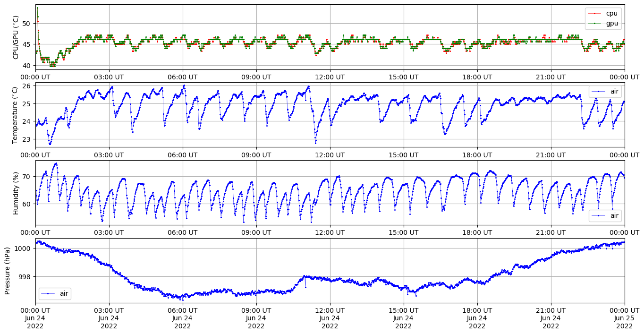This screenshot has width=644, height=334.
Task: Click "09:00 UT" under the Humidity plot
Action: tap(256, 232)
